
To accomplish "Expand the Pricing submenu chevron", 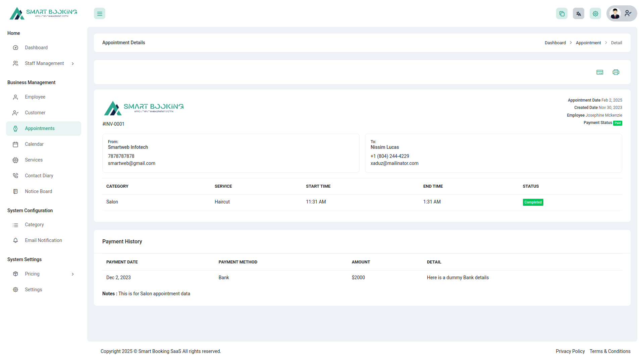I will click(73, 274).
